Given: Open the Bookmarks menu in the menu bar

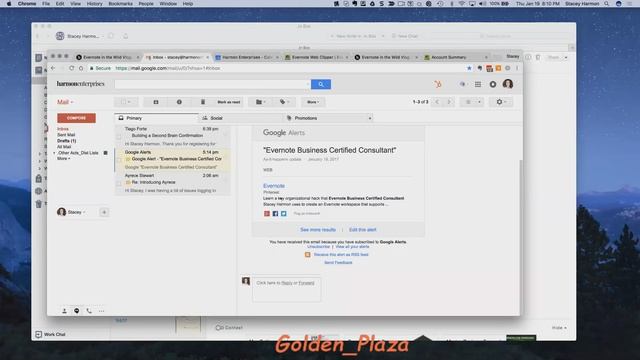Looking at the screenshot, I should (x=120, y=4).
